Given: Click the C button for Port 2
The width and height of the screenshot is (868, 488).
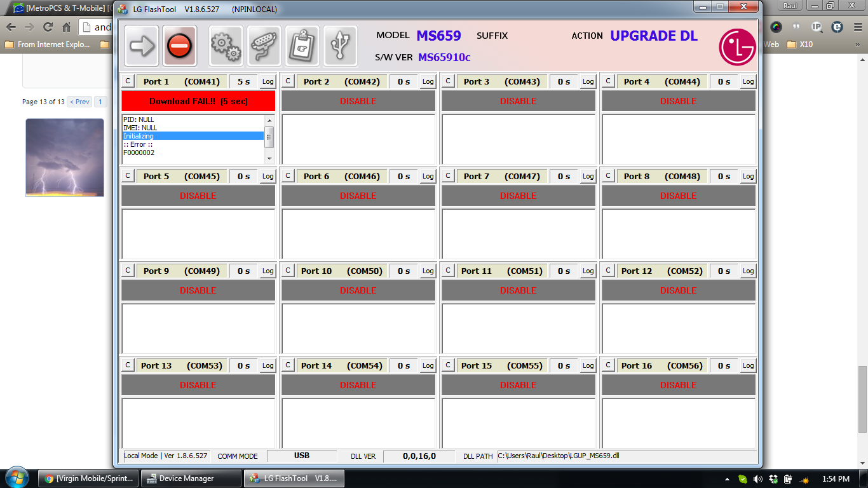Looking at the screenshot, I should tap(288, 81).
